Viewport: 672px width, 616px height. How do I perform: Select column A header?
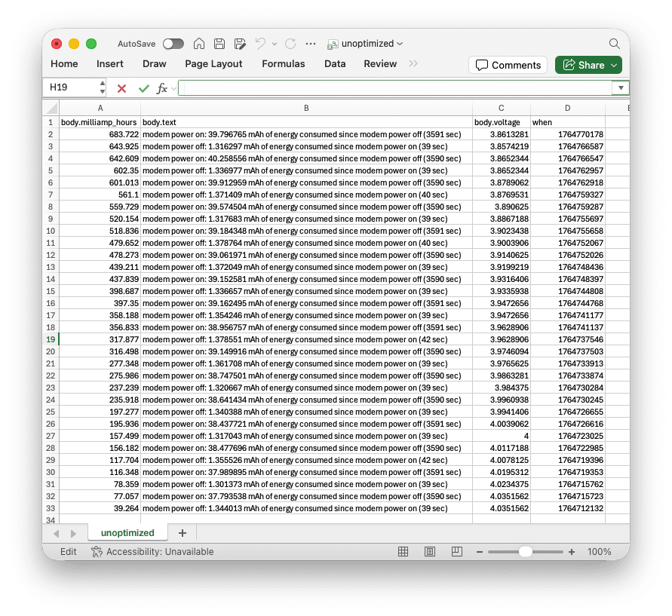pos(100,108)
